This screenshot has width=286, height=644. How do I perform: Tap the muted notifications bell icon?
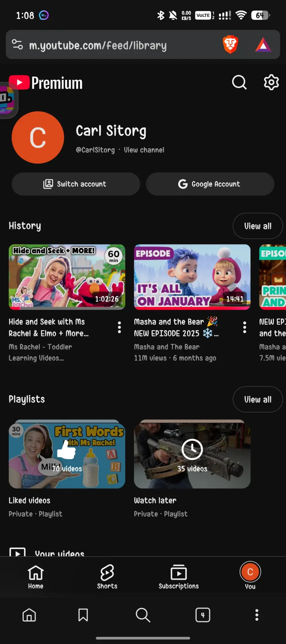coord(173,15)
